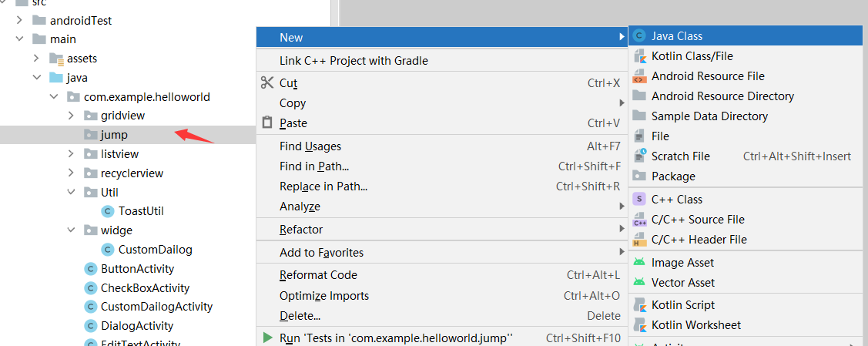Select Reformat Code menu entry

pos(318,275)
